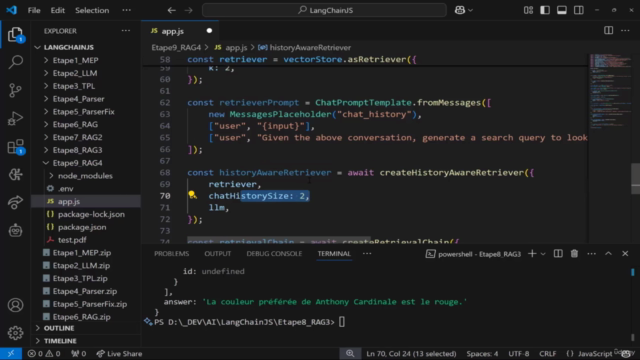Open package.json in the explorer
Image resolution: width=640 pixels, height=360 pixels.
(x=82, y=227)
